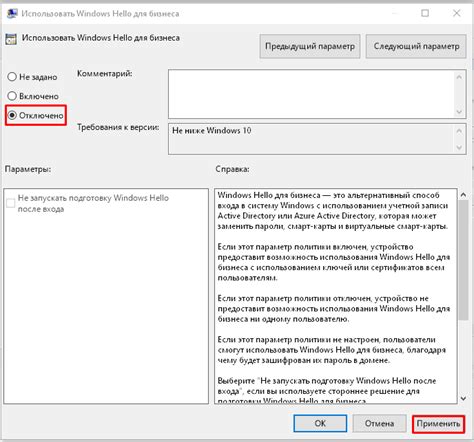Click the help paragraph starting 'Если этот параметр политики отключен'
The image size is (474, 442).
click(334, 308)
